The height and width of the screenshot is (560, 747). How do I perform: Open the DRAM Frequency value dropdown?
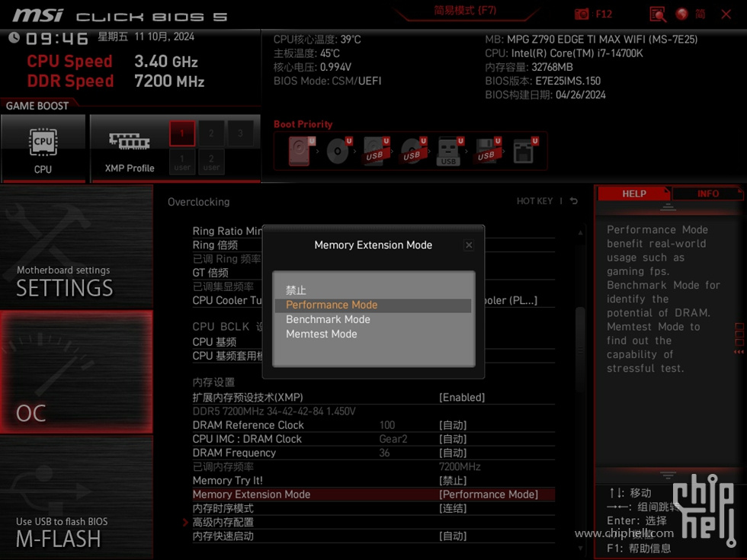click(453, 453)
